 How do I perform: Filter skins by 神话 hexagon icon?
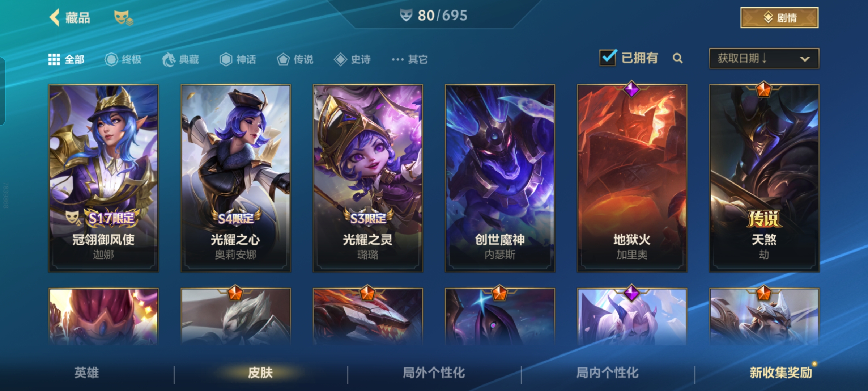pos(226,59)
